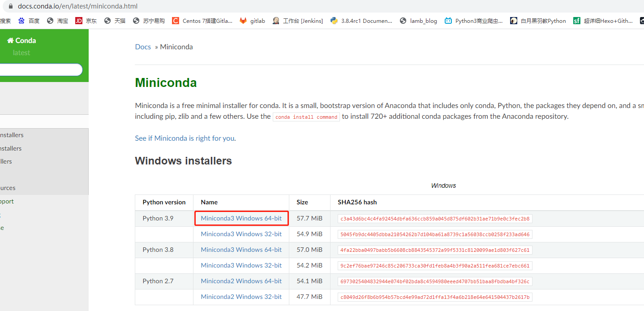Download Miniconda2 Windows 32-bit installer
This screenshot has height=311, width=644.
[x=241, y=297]
